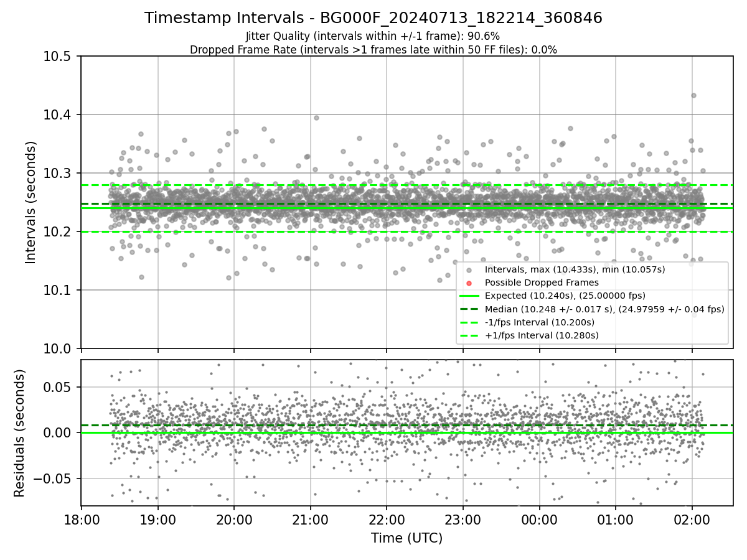Click the legend entry '-1/fps Interval (10.200s)'
The image size is (747, 560).
tap(539, 322)
